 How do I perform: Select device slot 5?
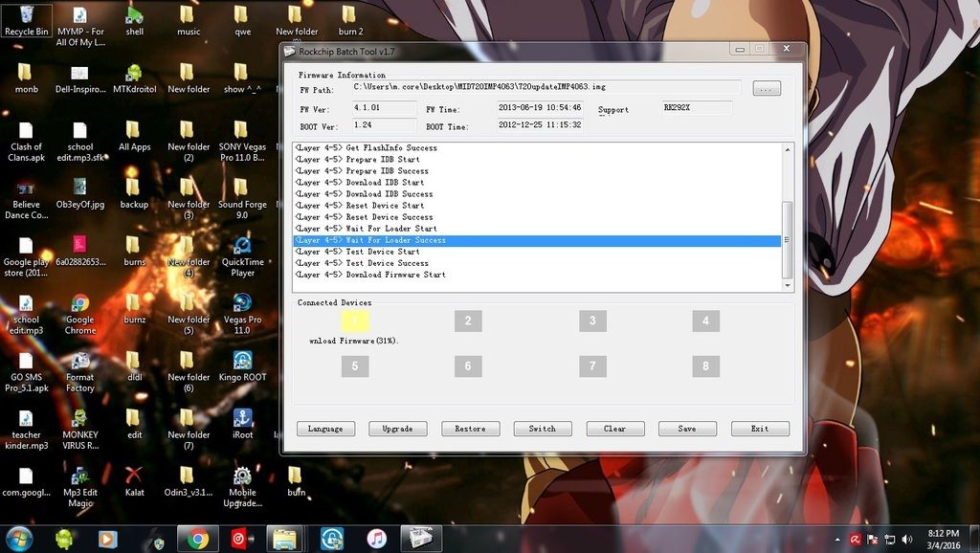point(355,366)
